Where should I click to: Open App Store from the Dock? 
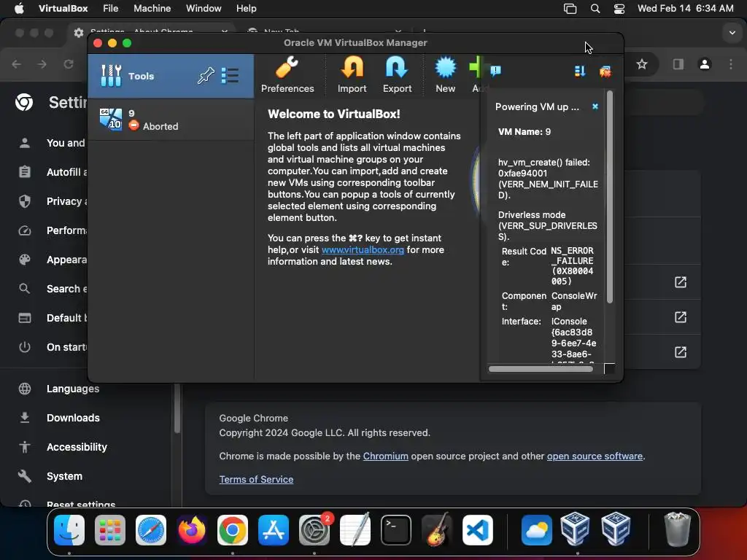point(274,530)
